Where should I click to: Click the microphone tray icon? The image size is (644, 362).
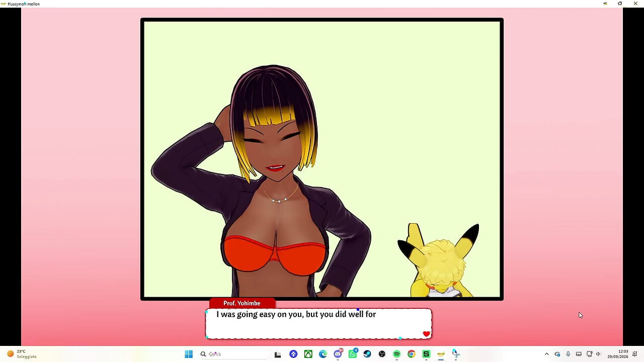[x=568, y=354]
